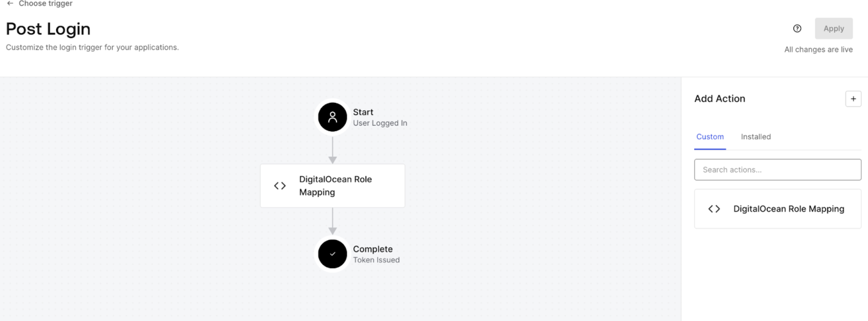Click the plus icon beside Add Action
Screen dimensions: 868x321
[x=853, y=98]
